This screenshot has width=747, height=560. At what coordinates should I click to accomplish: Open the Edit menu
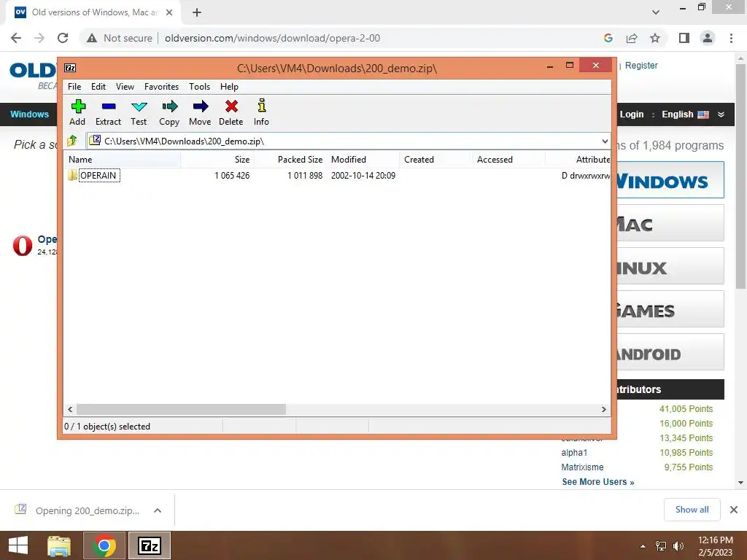[x=98, y=87]
